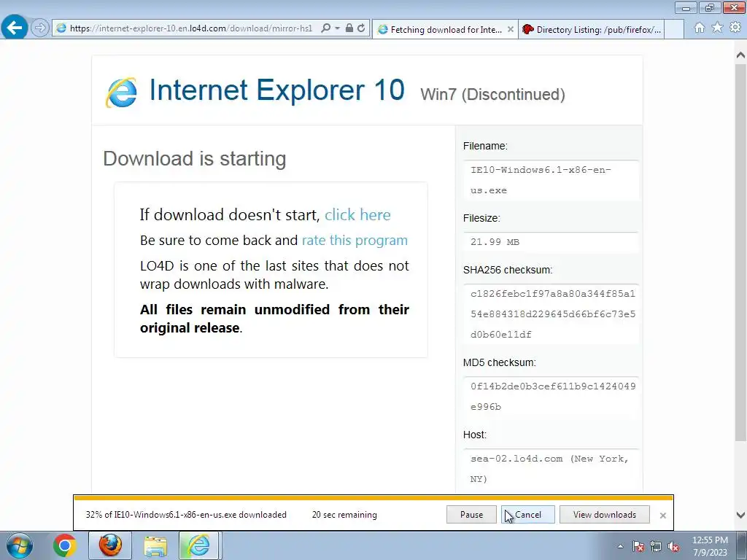The width and height of the screenshot is (747, 560).
Task: Click the Internet Explorer 10 heading
Action: pyautogui.click(x=276, y=90)
